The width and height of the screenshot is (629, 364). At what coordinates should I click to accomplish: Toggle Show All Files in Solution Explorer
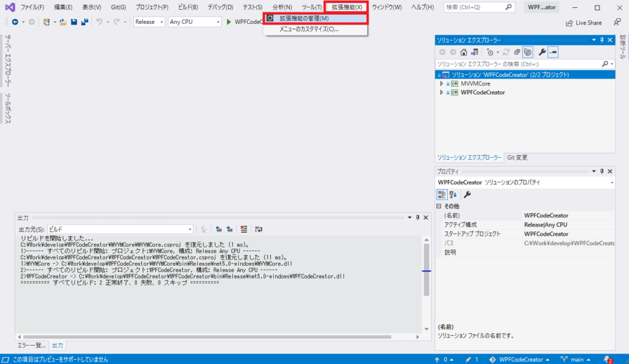528,52
